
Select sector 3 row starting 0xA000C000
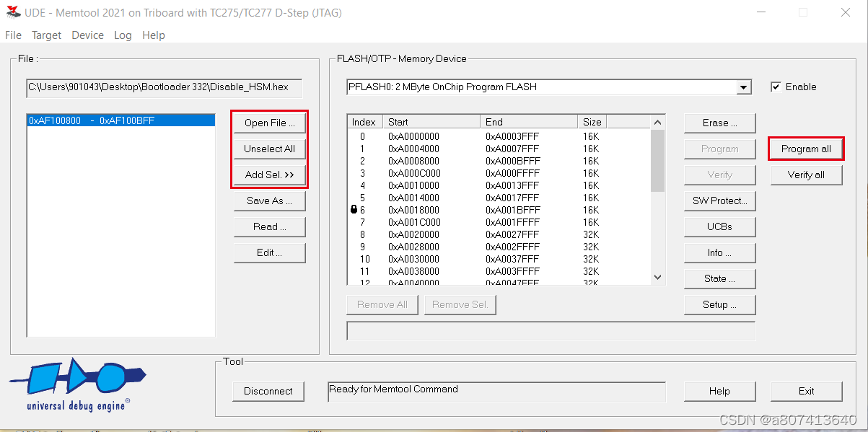tap(499, 173)
